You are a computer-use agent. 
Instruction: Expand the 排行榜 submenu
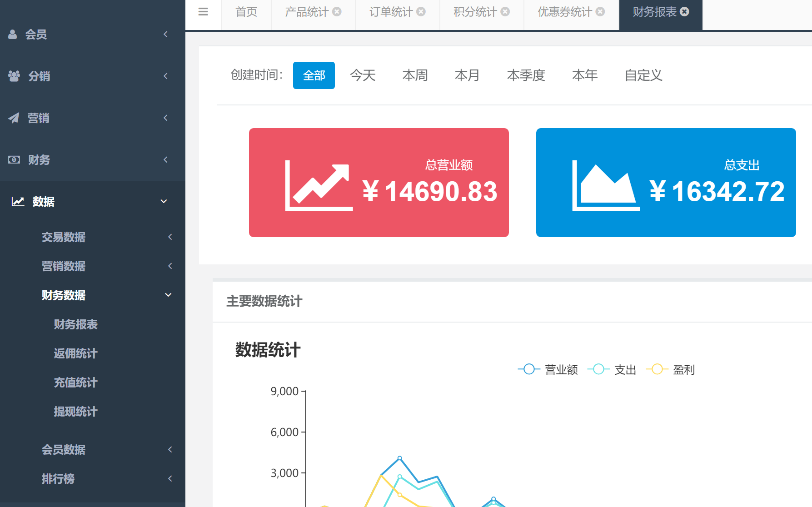pyautogui.click(x=58, y=479)
